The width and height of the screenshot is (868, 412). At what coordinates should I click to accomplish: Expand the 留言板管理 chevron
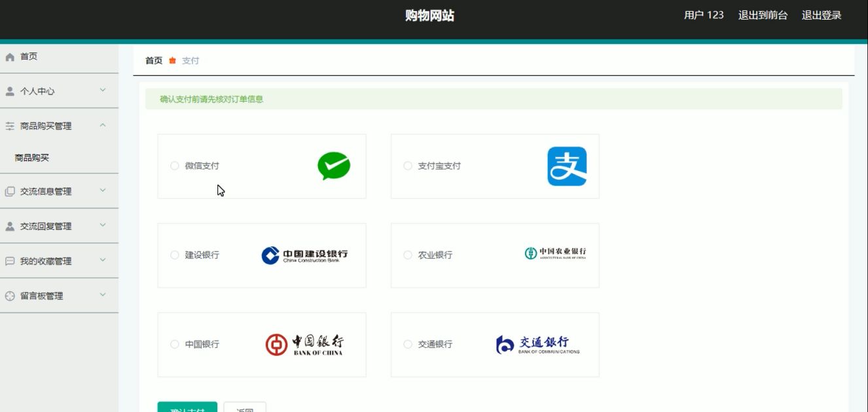[103, 295]
